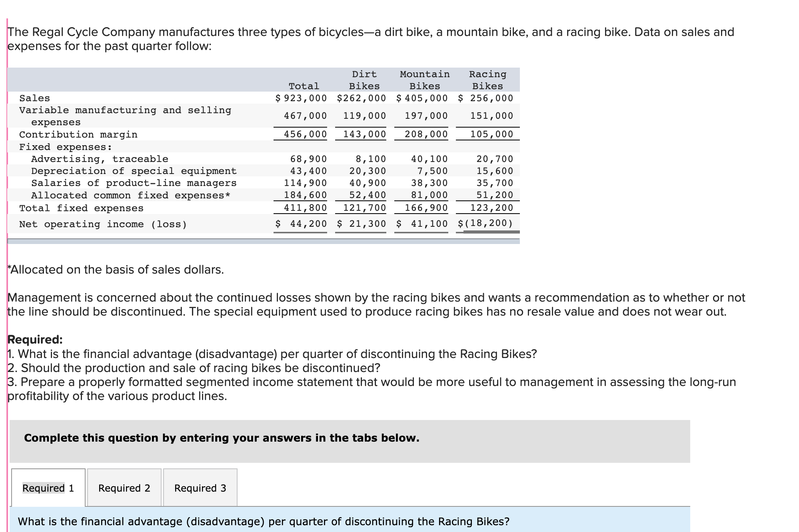The image size is (799, 532).
Task: Click the Dirt Bikes column header
Action: [364, 80]
